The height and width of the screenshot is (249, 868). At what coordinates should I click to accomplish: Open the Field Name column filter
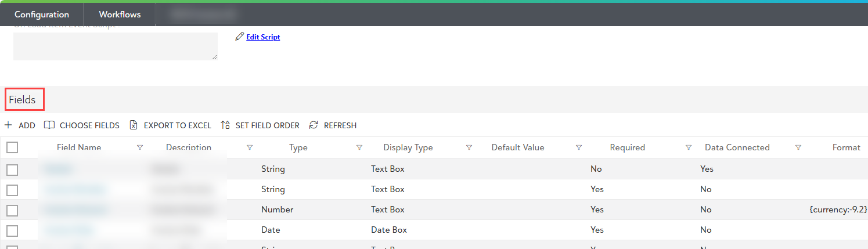140,147
